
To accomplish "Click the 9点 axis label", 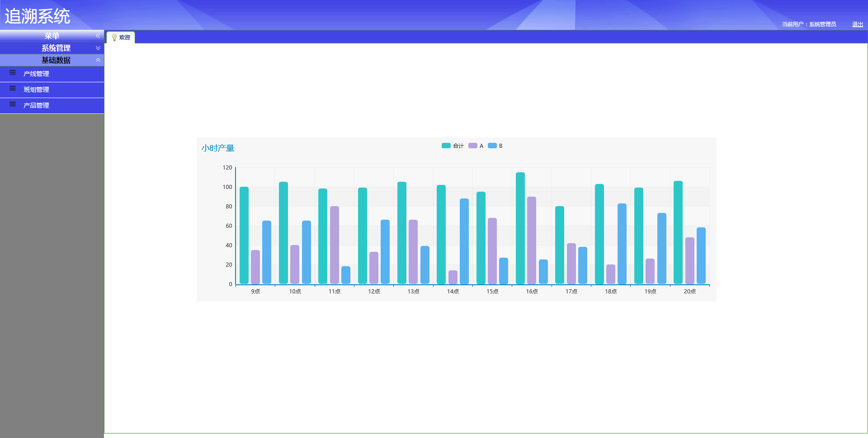I will click(x=255, y=292).
